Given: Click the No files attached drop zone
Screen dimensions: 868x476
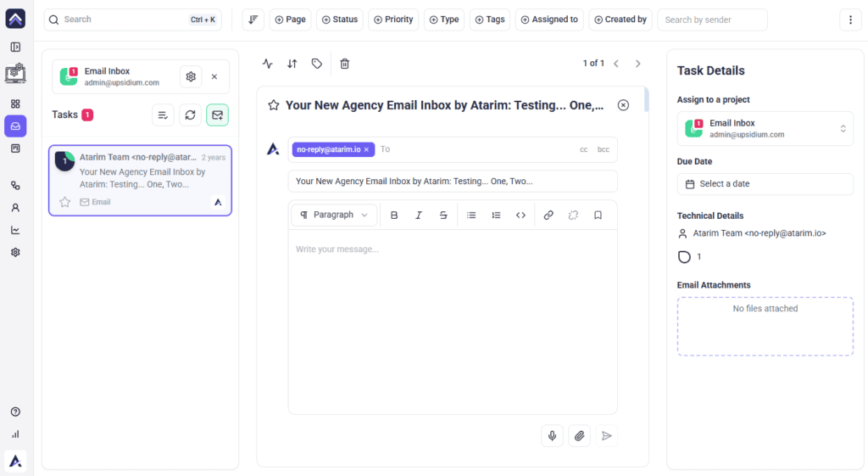Looking at the screenshot, I should 765,327.
